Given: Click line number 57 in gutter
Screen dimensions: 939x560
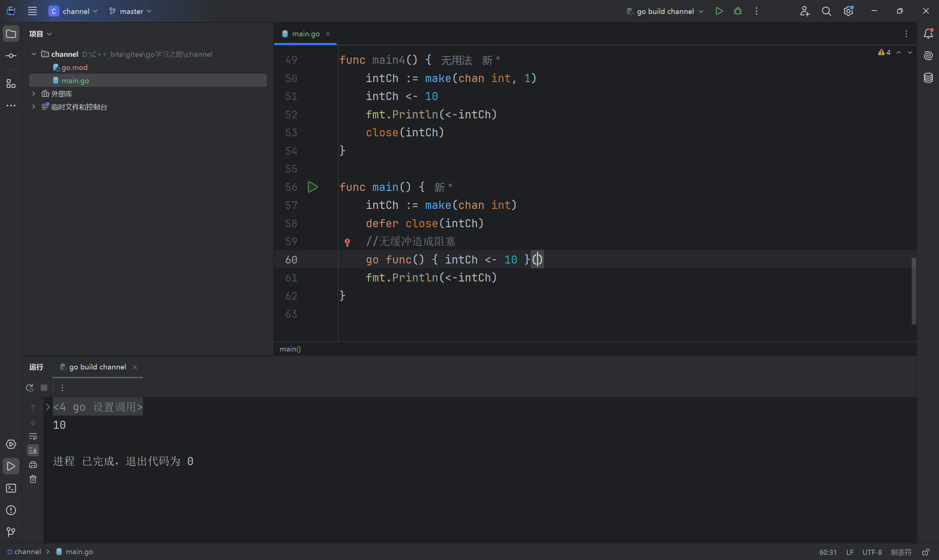Looking at the screenshot, I should (x=291, y=205).
